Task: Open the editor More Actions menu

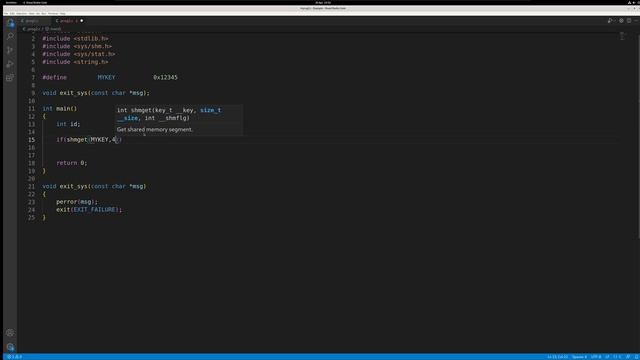Action: (636, 21)
